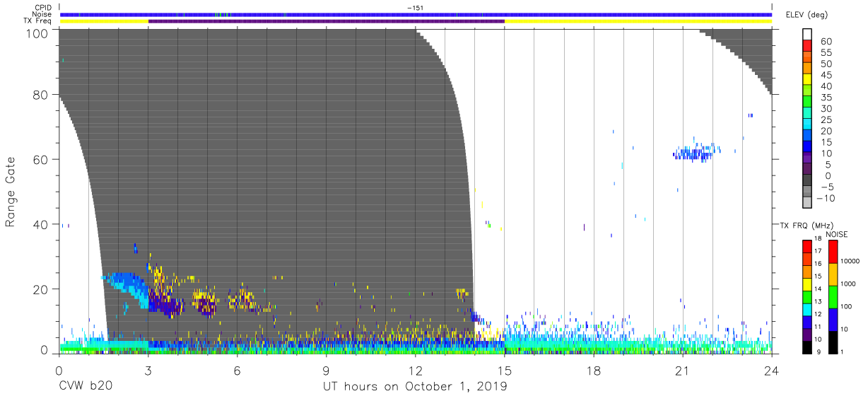The image size is (868, 401).
Task: Click the "-10" label on the ELEV color bar
Action: pos(825,198)
